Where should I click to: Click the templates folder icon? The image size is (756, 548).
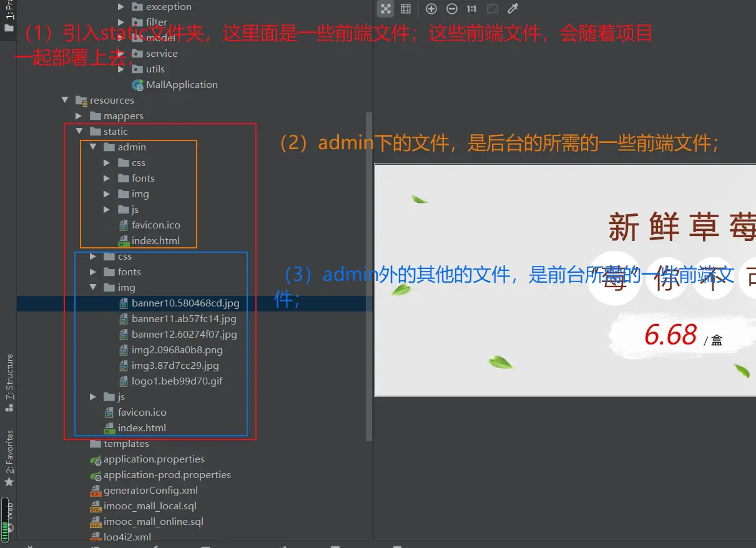[x=95, y=444]
